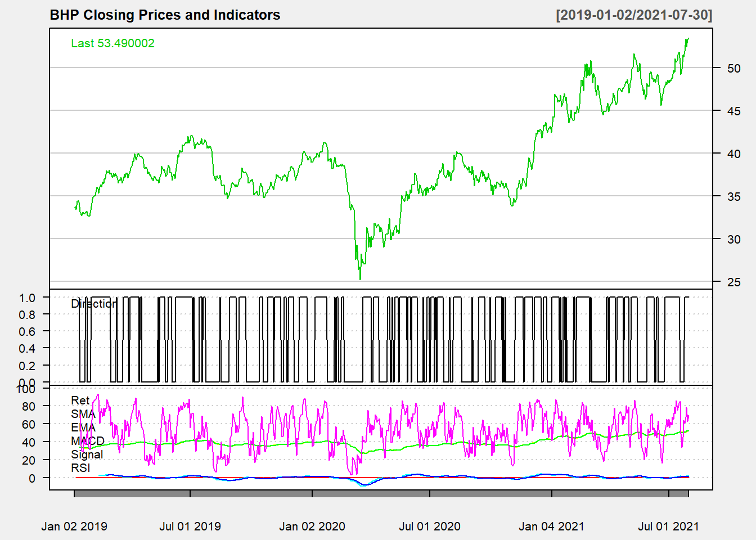Viewport: 756px width, 540px height.
Task: Click the 'Direction' panel label
Action: tap(94, 304)
